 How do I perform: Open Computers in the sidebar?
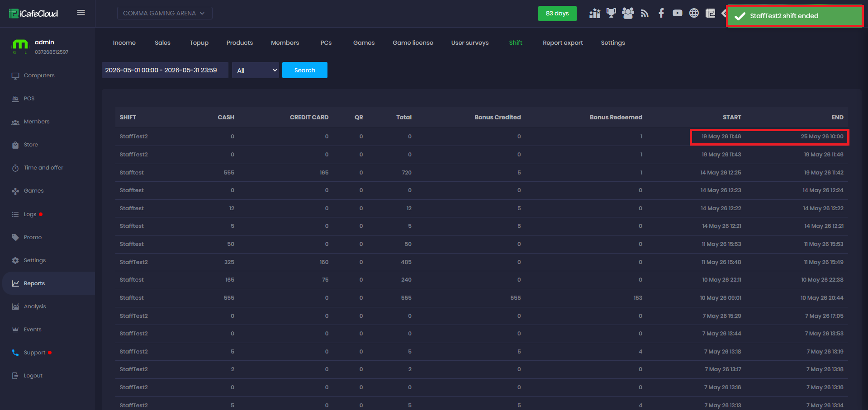39,75
